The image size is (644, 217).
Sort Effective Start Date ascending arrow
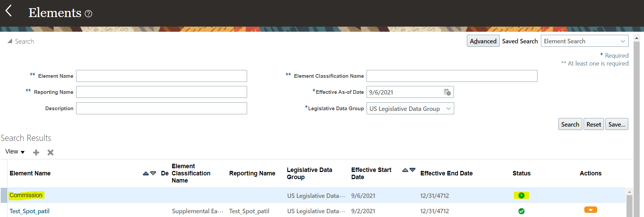pos(405,170)
